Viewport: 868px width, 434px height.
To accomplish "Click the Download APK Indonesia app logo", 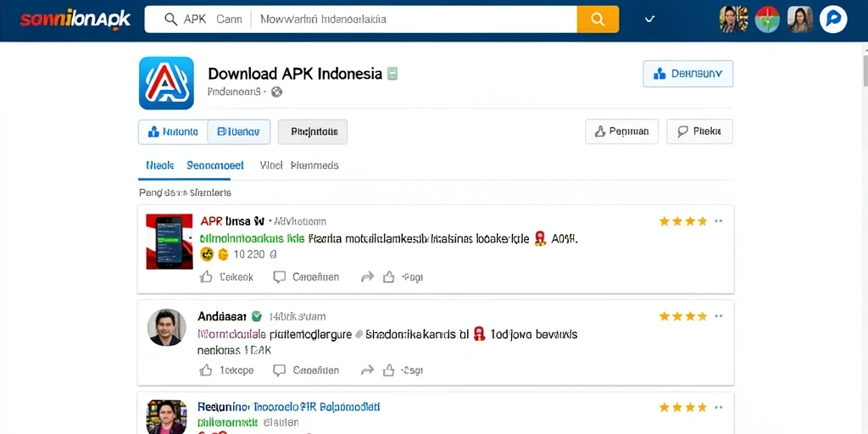I will (166, 83).
